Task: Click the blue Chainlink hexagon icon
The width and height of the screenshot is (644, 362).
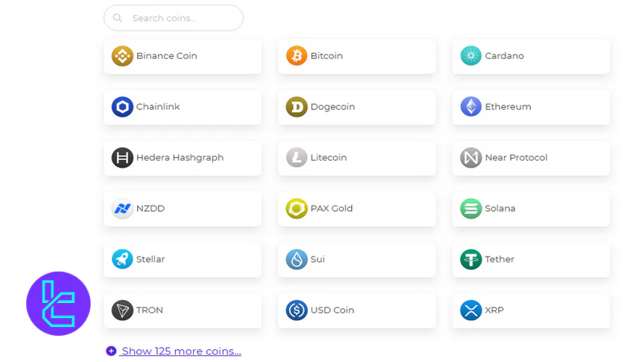Action: (122, 107)
